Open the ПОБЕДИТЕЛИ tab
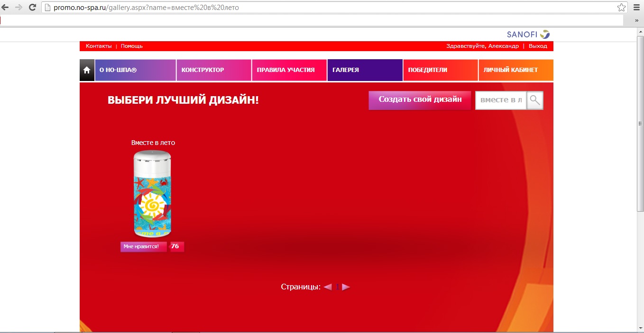 coord(441,70)
